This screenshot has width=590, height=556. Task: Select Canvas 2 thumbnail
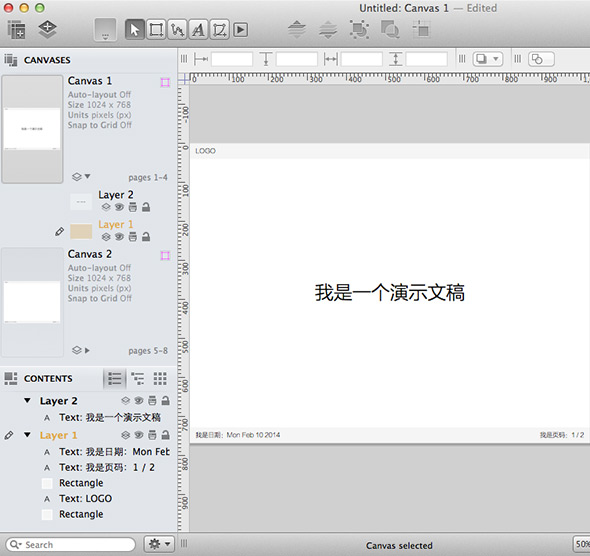(x=32, y=302)
